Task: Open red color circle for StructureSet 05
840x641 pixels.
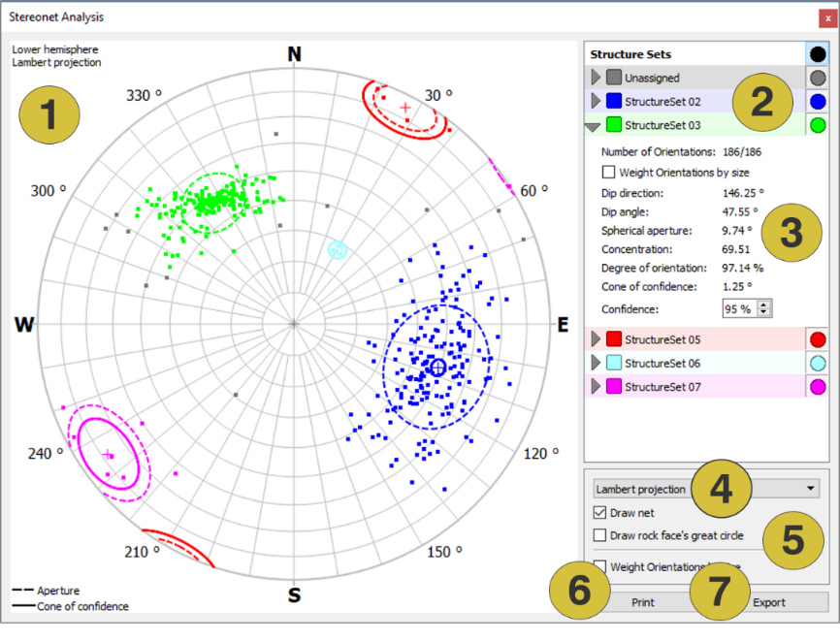Action: pos(818,339)
